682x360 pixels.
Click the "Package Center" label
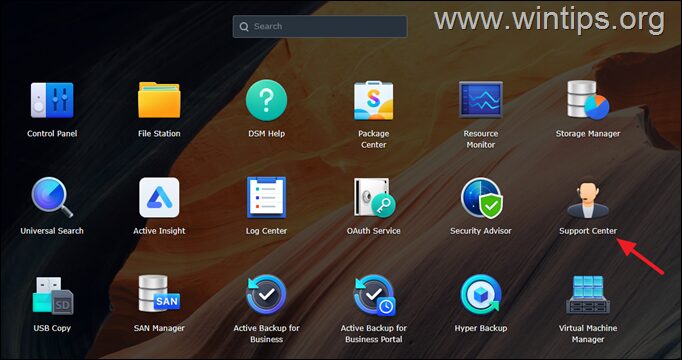[x=374, y=139]
